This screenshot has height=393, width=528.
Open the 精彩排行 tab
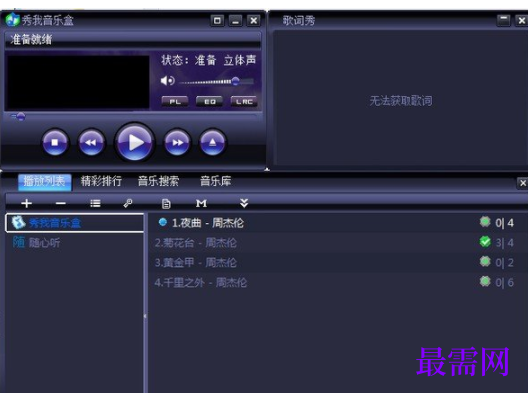click(x=101, y=181)
